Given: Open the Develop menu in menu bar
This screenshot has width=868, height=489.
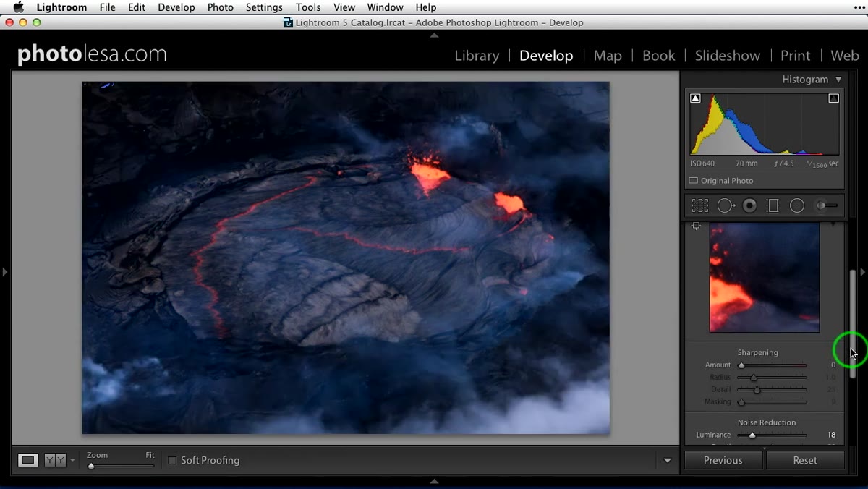Looking at the screenshot, I should pyautogui.click(x=176, y=7).
